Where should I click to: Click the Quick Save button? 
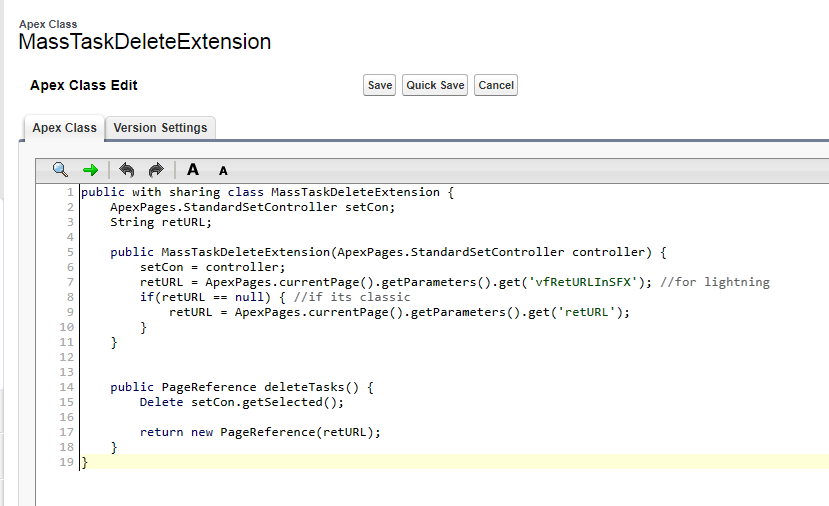(435, 85)
